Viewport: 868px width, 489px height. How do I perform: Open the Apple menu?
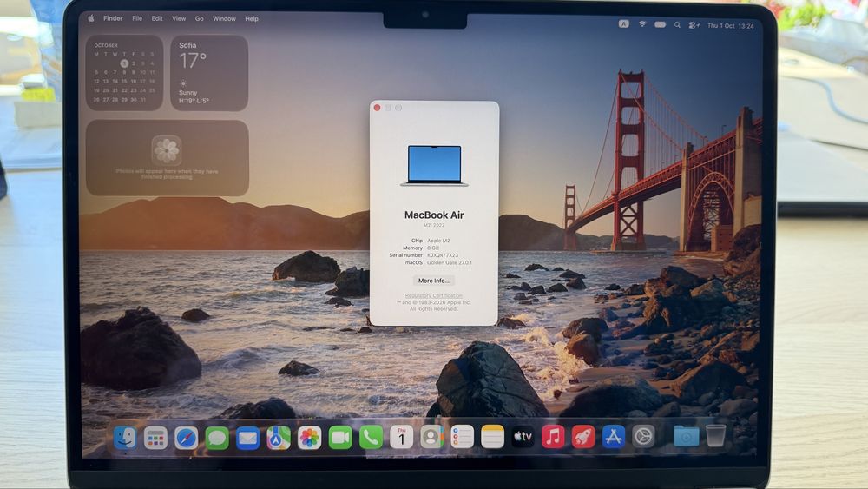pos(91,18)
